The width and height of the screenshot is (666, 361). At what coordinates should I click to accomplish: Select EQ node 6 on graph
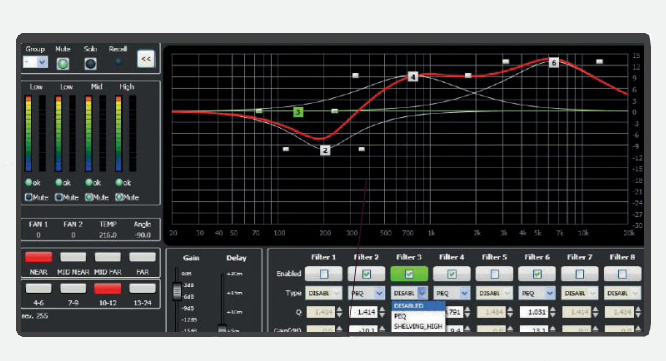(x=553, y=63)
